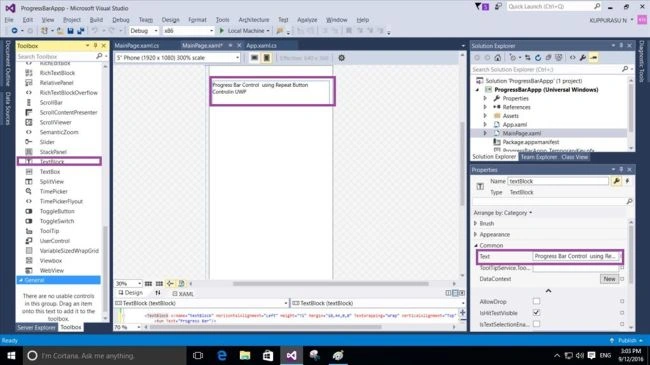The width and height of the screenshot is (650, 365).
Task: Switch to the Server Explorer tab
Action: (x=36, y=328)
